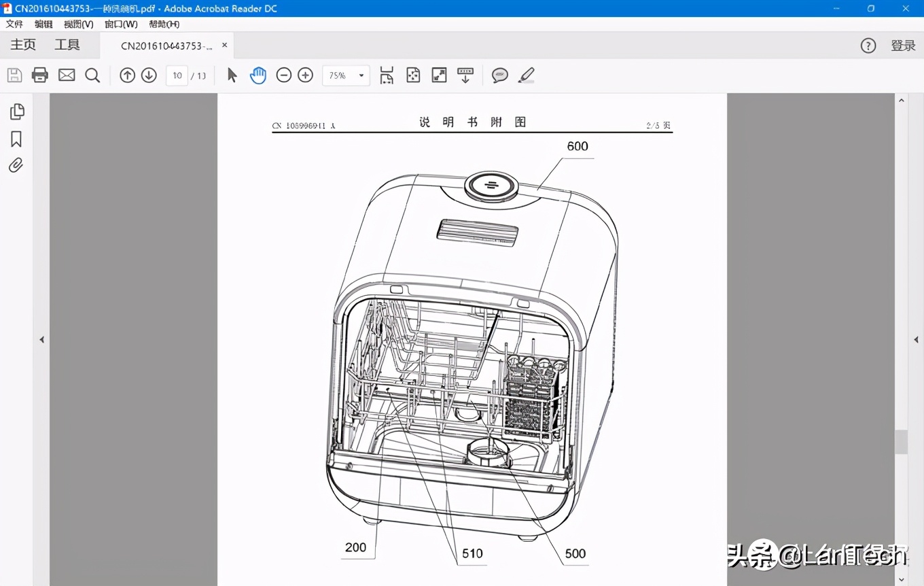Activate the arrow selection tool
Viewport: 924px width, 586px height.
point(232,75)
